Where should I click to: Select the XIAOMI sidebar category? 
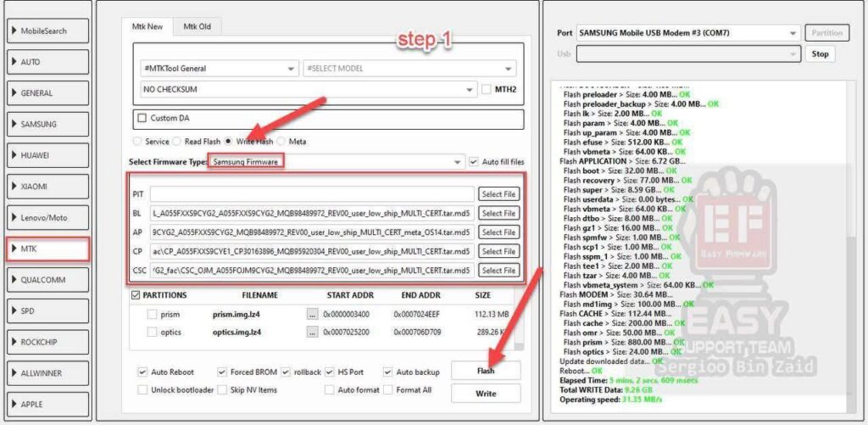point(47,186)
